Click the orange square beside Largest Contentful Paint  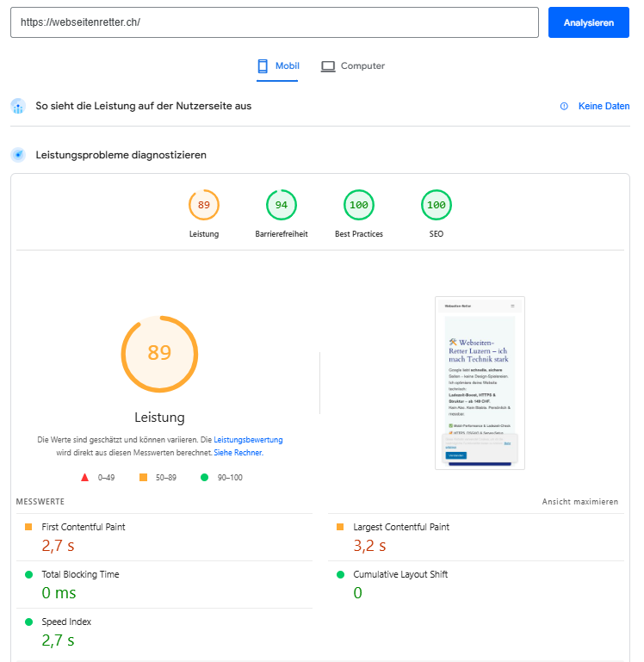[340, 527]
